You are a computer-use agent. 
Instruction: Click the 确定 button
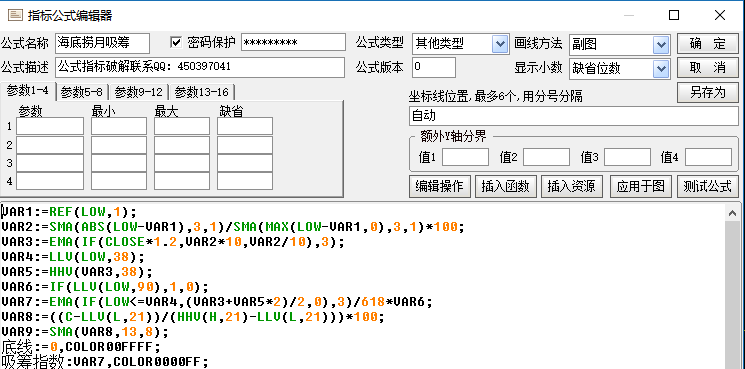(707, 43)
